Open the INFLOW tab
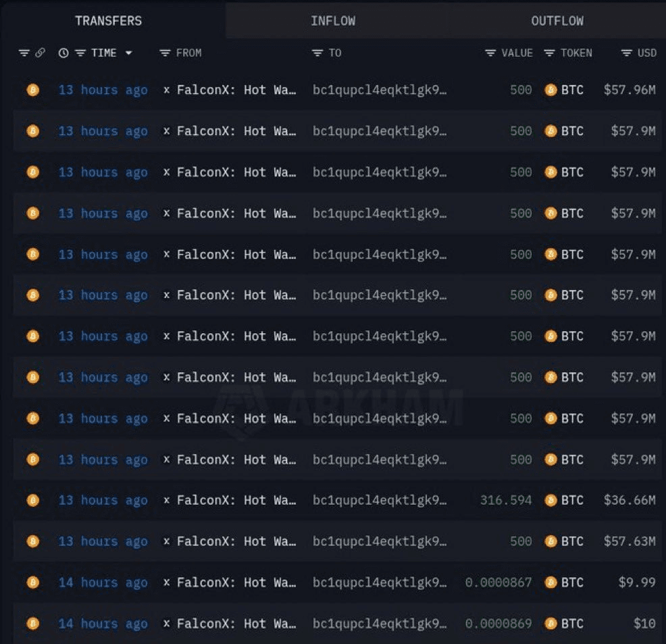 [x=333, y=21]
